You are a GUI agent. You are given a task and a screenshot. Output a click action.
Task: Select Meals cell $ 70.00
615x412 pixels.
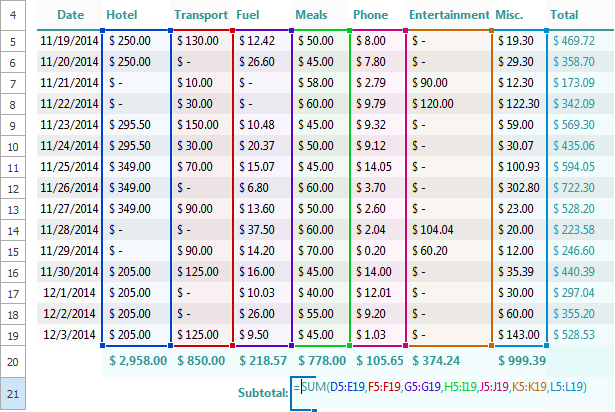tap(316, 251)
